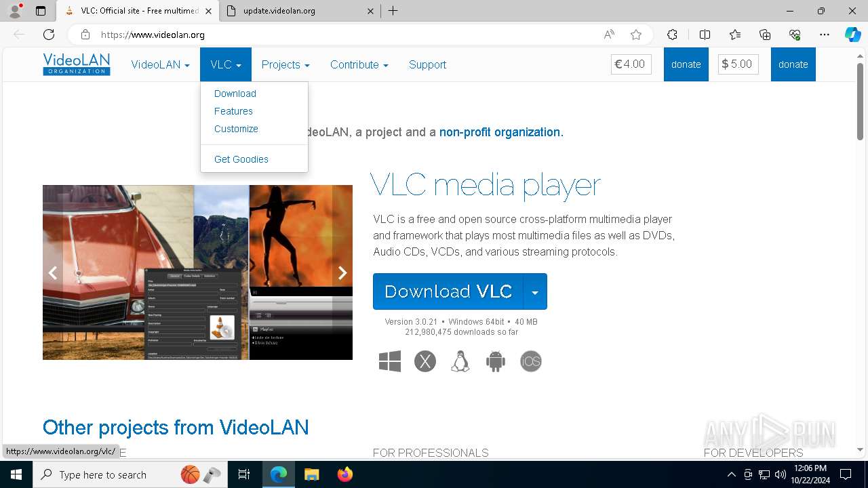
Task: Open the Download VLC dropdown arrow for other platforms
Action: (535, 291)
